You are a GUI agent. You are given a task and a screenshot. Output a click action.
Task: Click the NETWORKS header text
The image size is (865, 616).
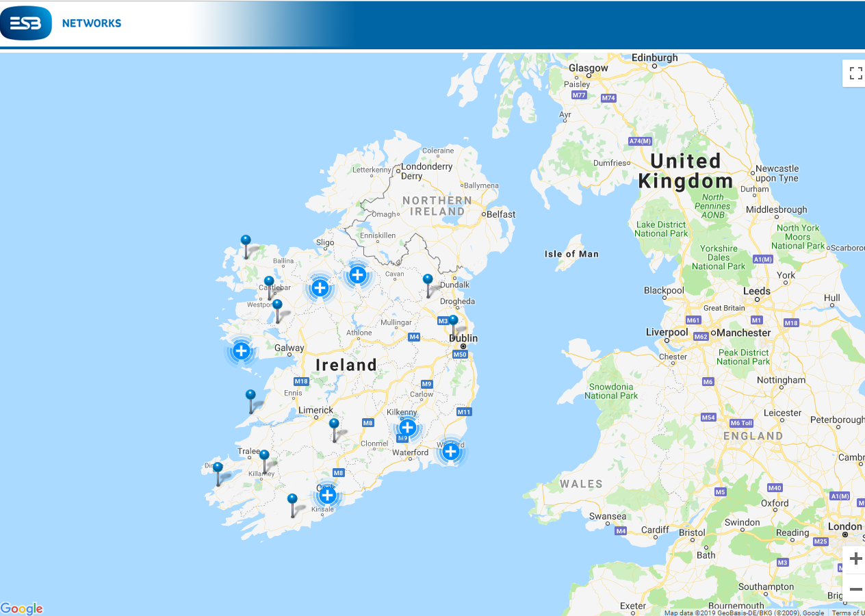coord(92,23)
